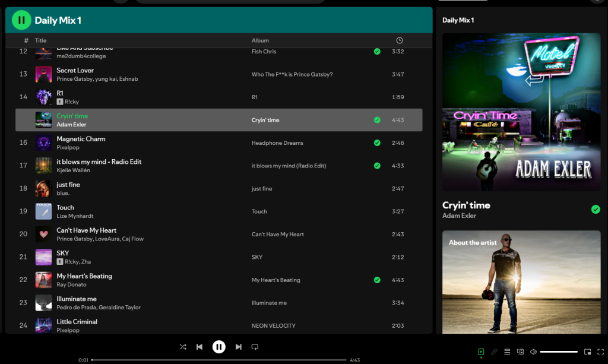Open the Fish Chris album

pyautogui.click(x=264, y=51)
